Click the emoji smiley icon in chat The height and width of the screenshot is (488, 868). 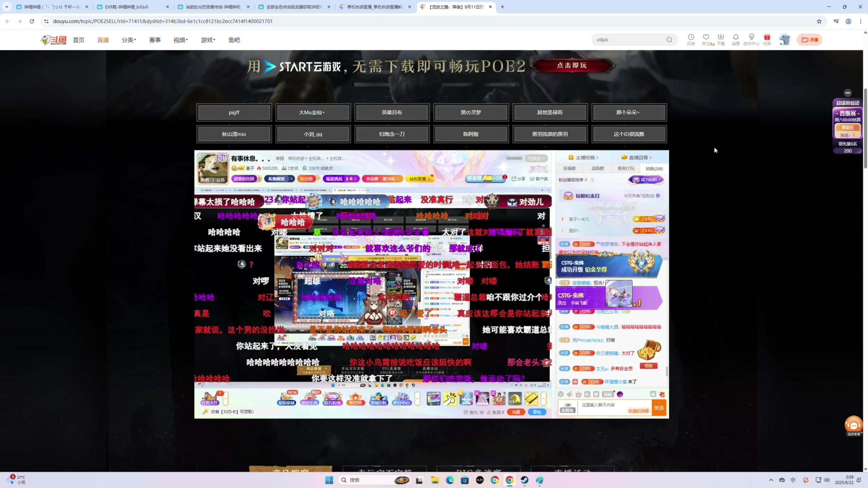click(x=560, y=394)
